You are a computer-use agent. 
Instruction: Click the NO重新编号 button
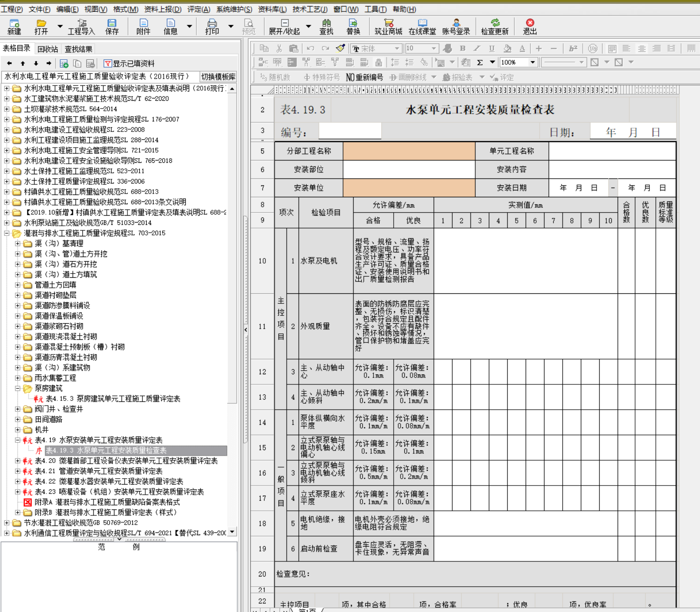pos(364,77)
